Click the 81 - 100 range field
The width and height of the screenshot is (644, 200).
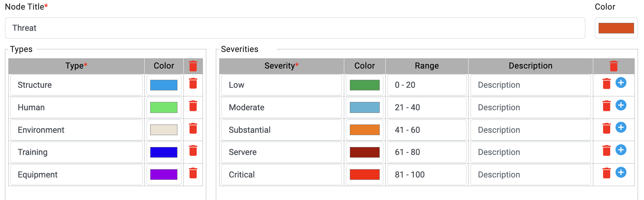click(427, 175)
